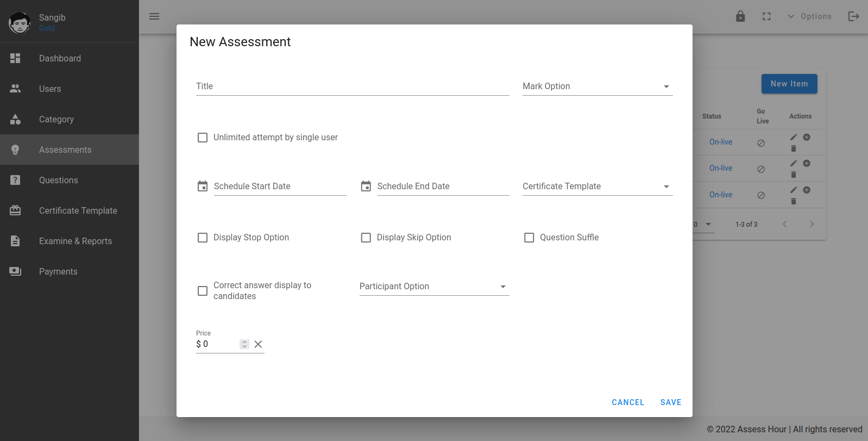Tick the Question Suffle checkbox
This screenshot has height=441, width=868.
[x=529, y=238]
